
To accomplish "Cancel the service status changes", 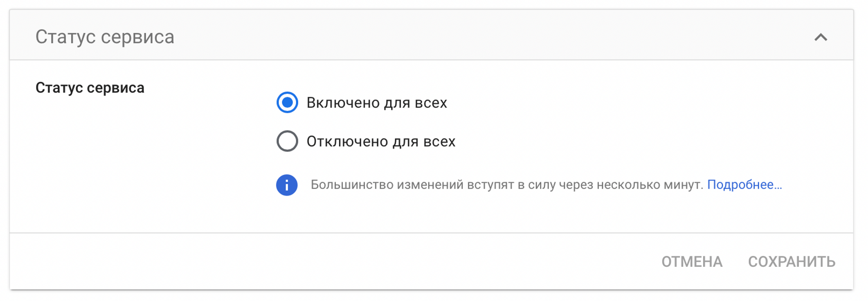I will [692, 262].
